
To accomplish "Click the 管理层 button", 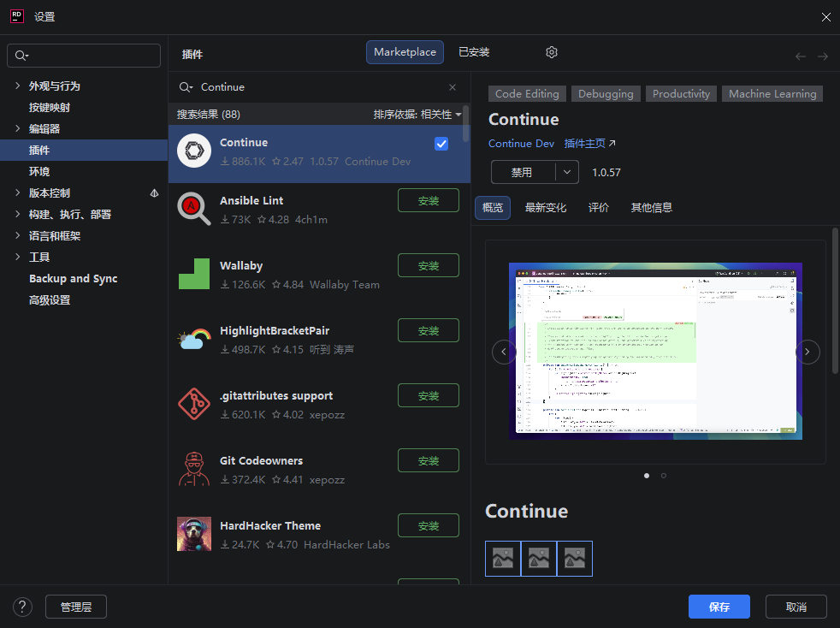I will 76,607.
